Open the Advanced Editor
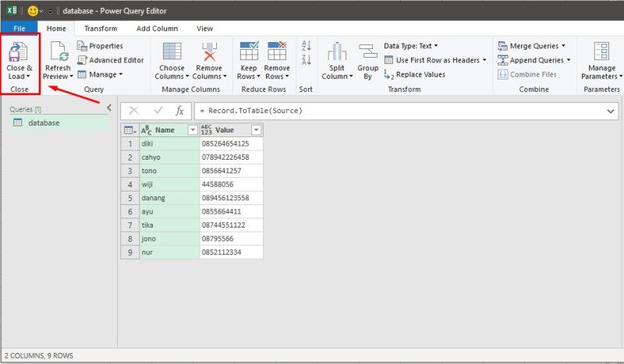624x364 pixels. tap(110, 60)
